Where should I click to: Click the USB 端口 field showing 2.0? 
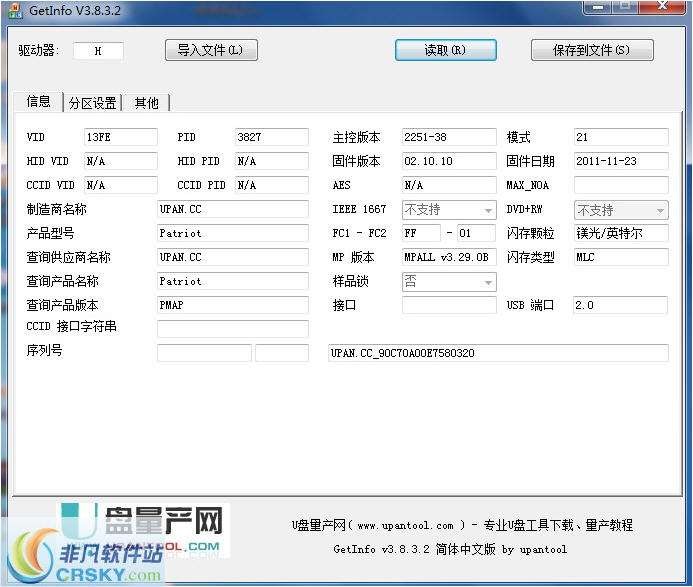click(620, 305)
